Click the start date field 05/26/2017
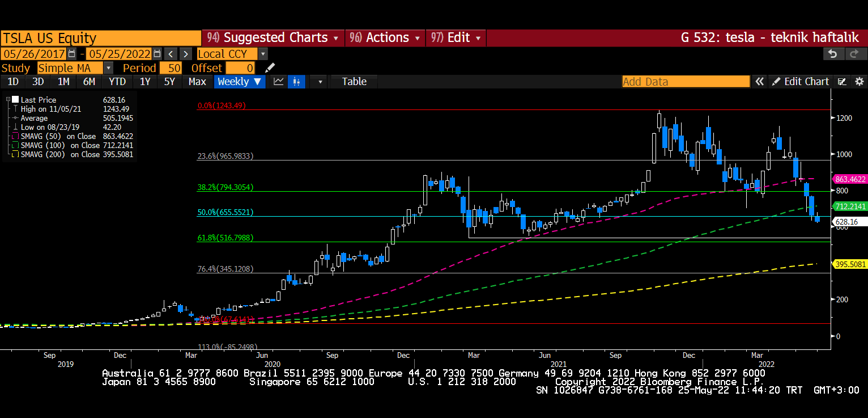The height and width of the screenshot is (418, 868). click(x=34, y=54)
